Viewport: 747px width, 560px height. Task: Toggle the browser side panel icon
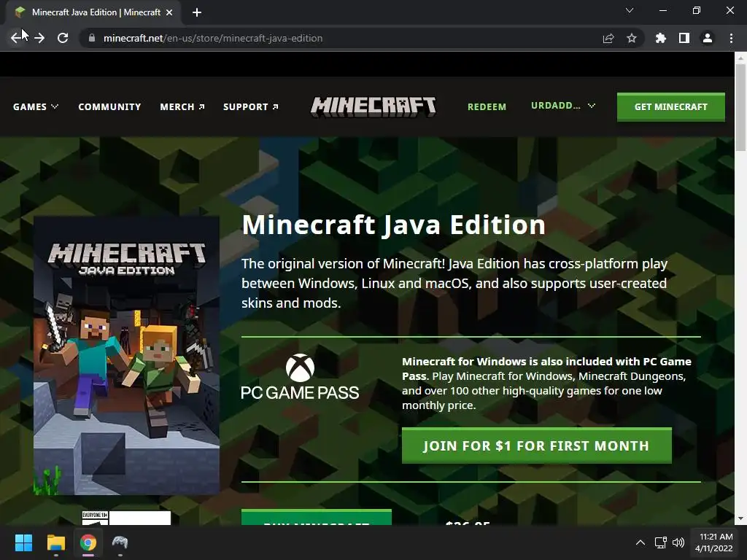coord(684,38)
